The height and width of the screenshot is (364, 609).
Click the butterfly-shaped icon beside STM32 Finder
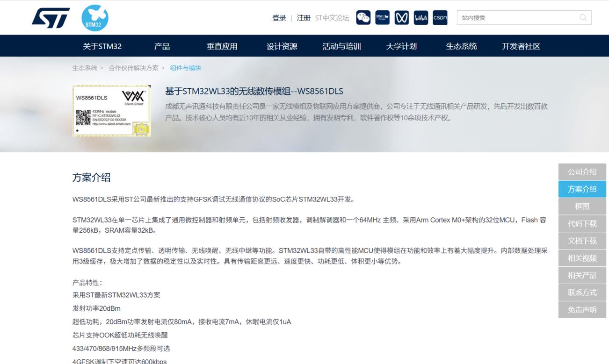401,18
